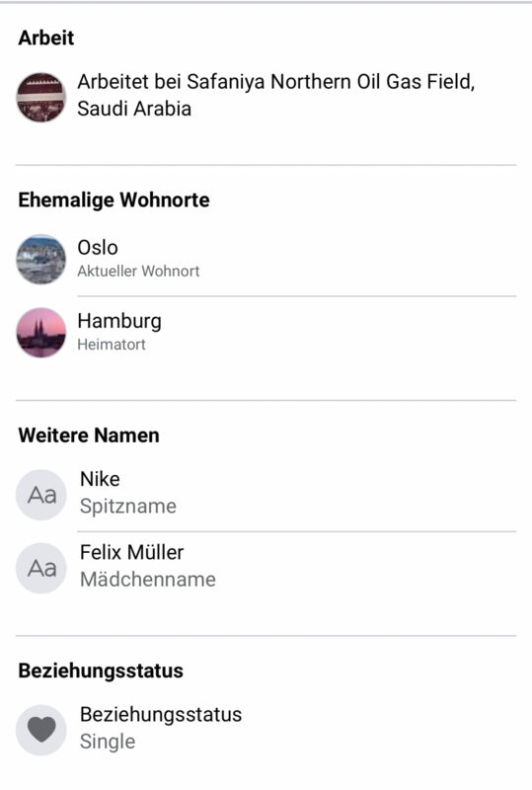Screen dimensions: 532x790
Task: Tap the heart relationship status icon
Action: (41, 730)
